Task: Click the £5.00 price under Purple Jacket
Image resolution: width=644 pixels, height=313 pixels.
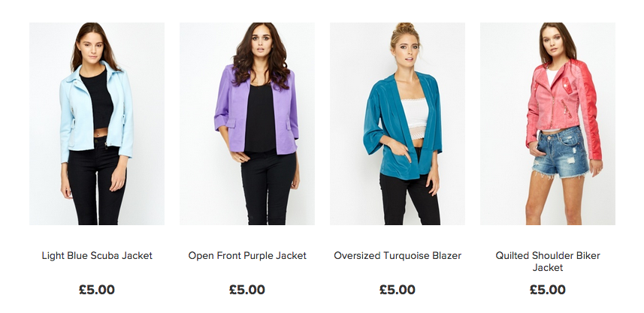Action: [x=247, y=290]
